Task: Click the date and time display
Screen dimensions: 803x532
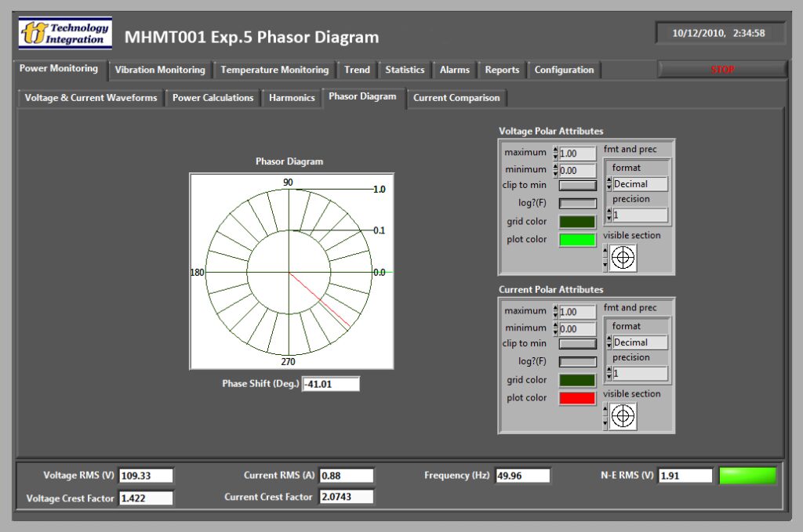Action: tap(719, 33)
